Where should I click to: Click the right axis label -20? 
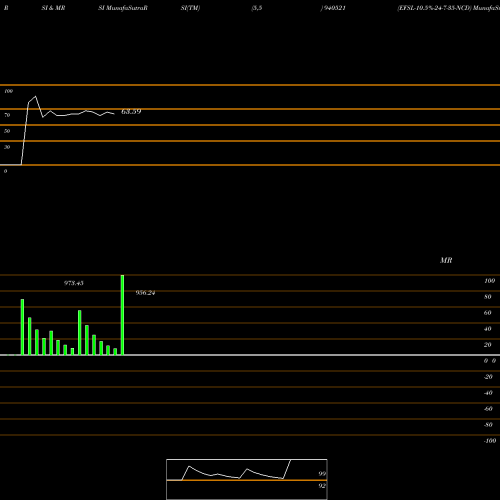488,377
